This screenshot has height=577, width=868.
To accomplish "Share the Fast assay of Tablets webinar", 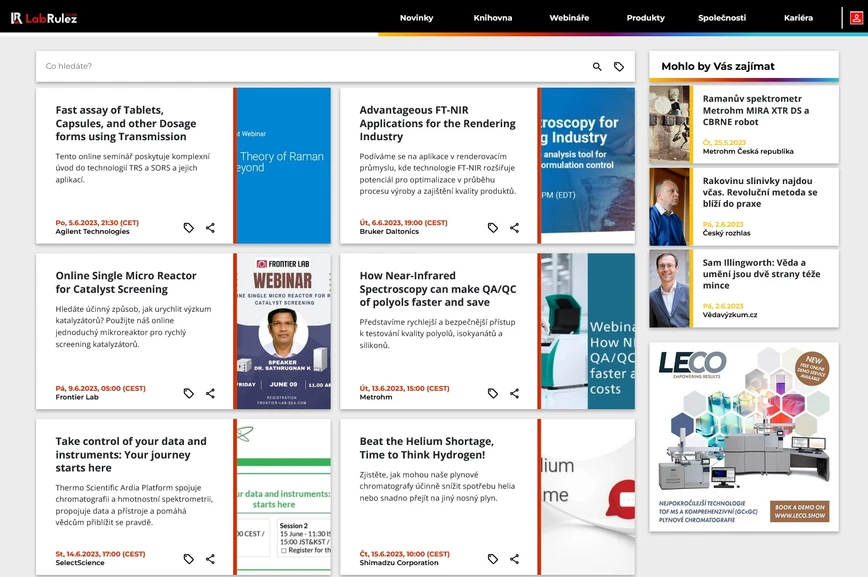I will 210,227.
